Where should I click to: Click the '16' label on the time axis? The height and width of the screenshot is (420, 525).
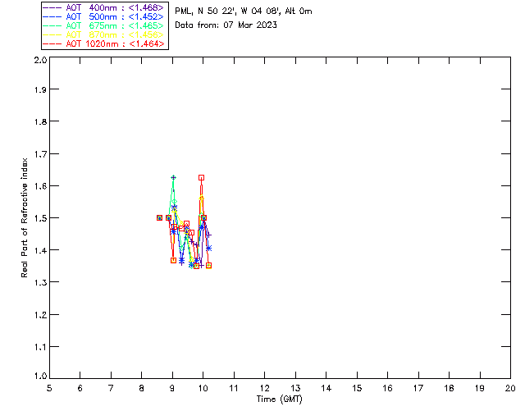point(387,388)
